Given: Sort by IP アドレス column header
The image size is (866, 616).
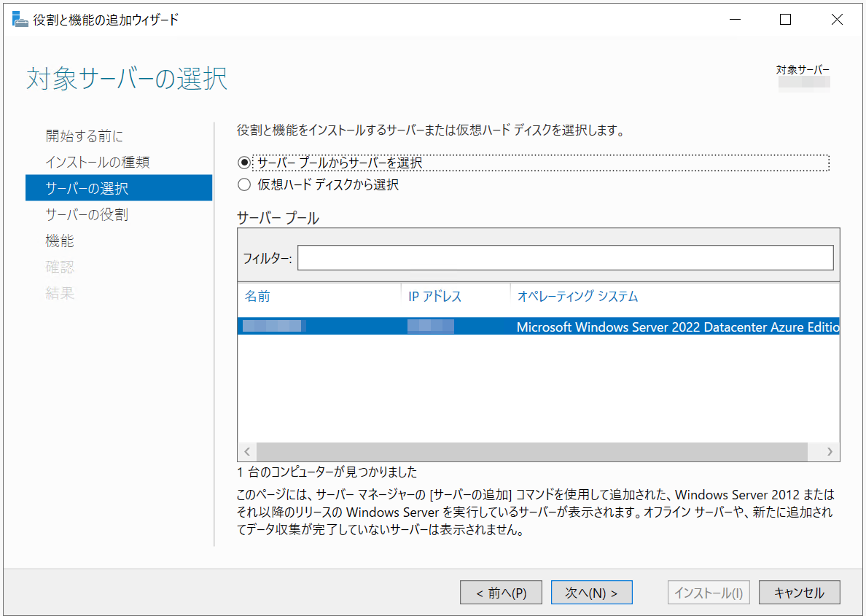Looking at the screenshot, I should tap(434, 296).
